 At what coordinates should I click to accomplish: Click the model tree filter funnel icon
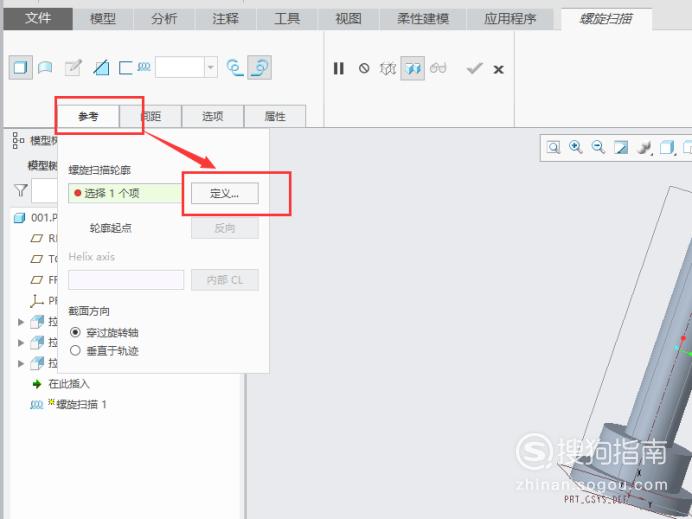(21, 190)
